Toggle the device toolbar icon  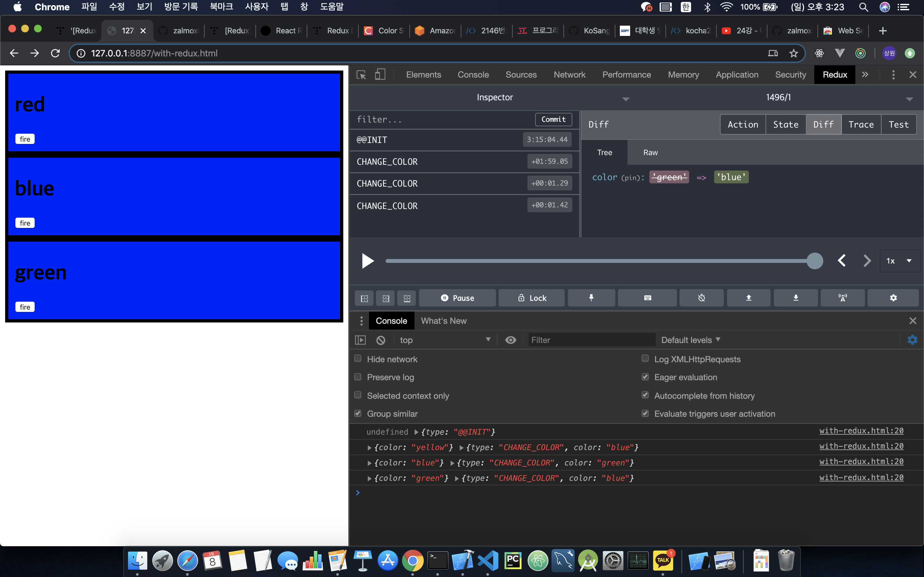[380, 74]
